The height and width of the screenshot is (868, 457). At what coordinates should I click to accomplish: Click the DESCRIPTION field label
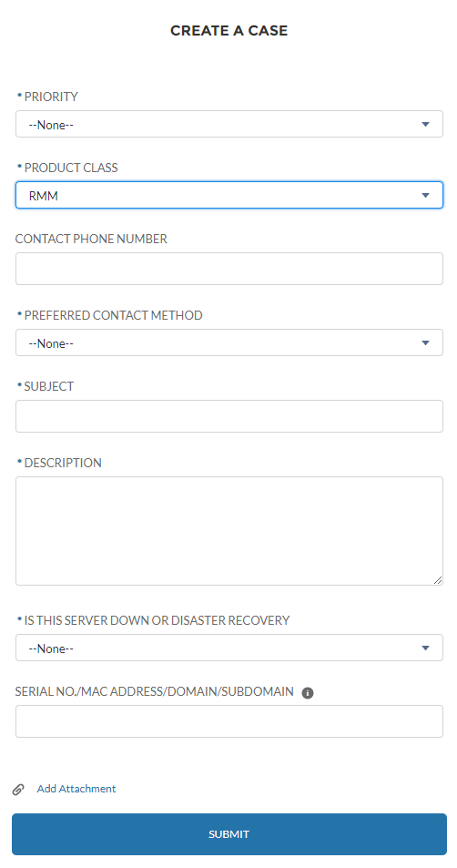(63, 463)
